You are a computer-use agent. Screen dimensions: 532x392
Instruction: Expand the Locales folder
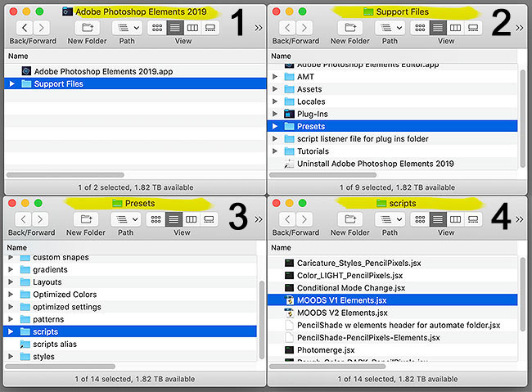[275, 101]
